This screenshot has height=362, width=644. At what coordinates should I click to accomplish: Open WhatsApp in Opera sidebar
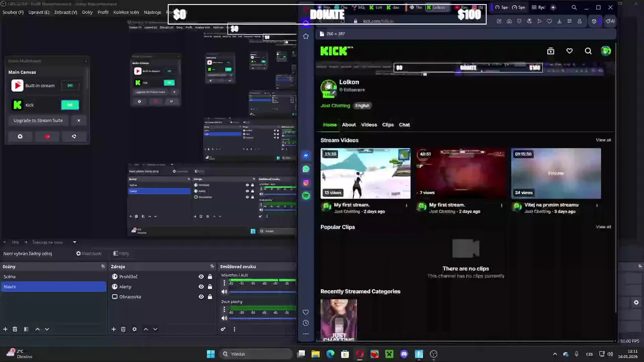click(306, 169)
